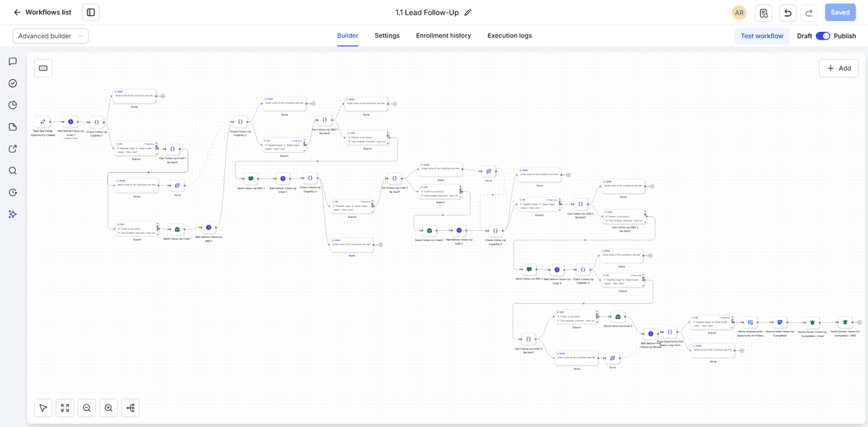Open the conversations sidebar icon
The height and width of the screenshot is (427, 868).
tap(13, 62)
